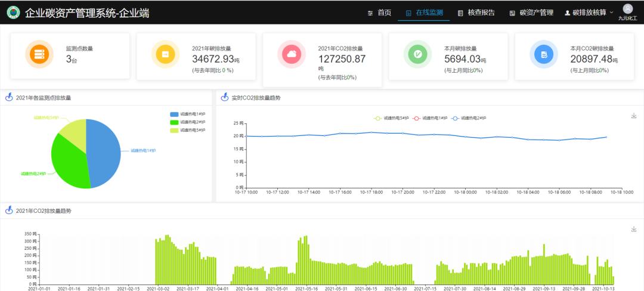Click the blue monthly CO2 emissions icon
This screenshot has height=291, width=644.
544,55
